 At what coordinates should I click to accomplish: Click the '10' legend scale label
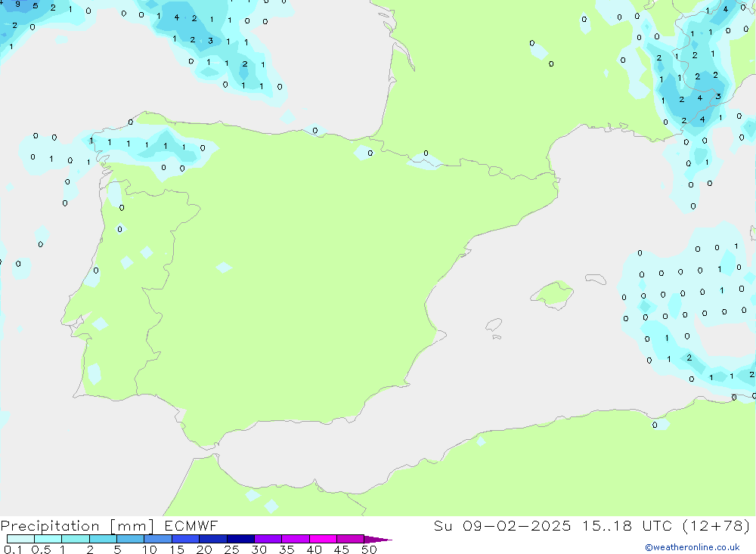point(150,549)
